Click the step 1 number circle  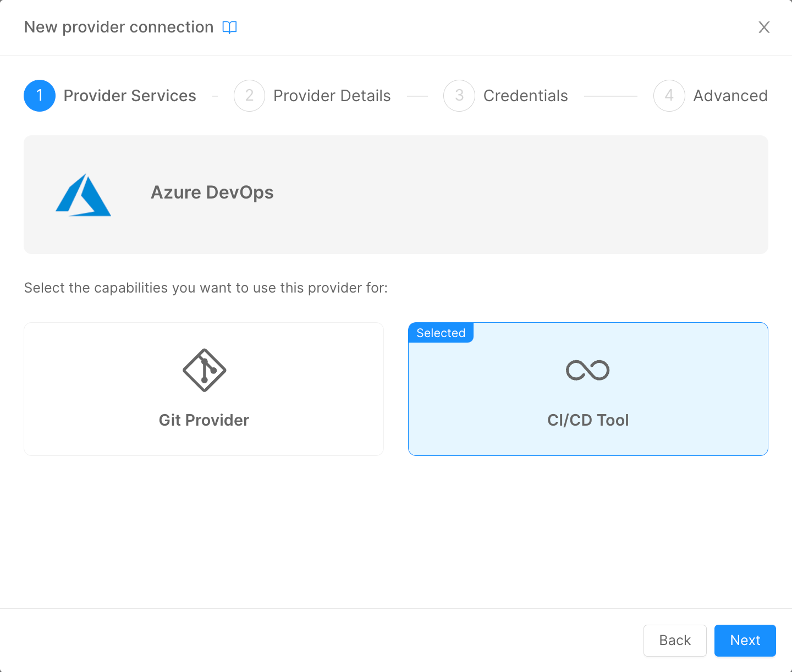pos(40,96)
